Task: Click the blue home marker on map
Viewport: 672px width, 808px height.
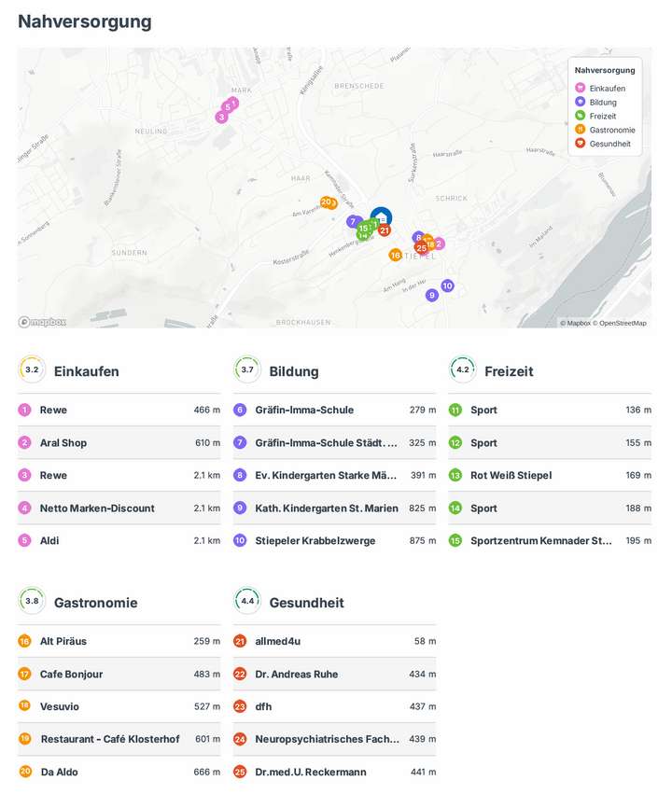Action: pos(381,217)
